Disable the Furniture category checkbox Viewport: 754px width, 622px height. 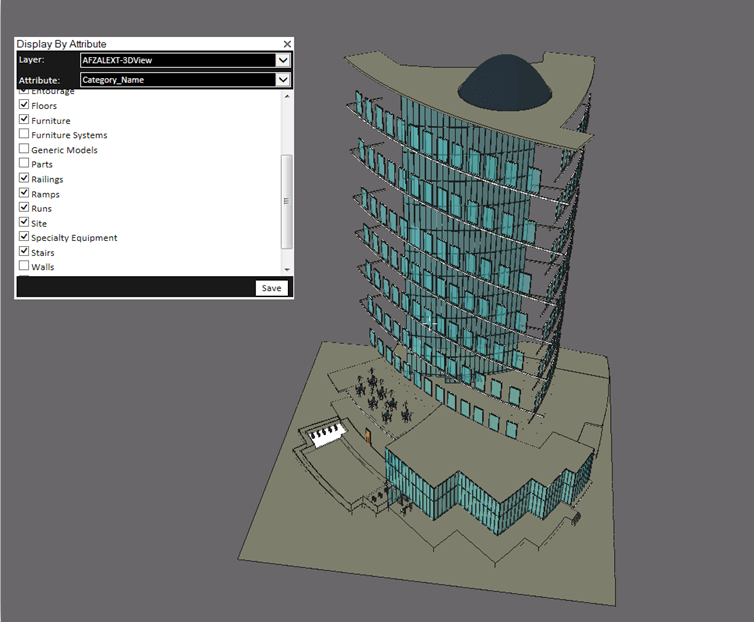(24, 120)
